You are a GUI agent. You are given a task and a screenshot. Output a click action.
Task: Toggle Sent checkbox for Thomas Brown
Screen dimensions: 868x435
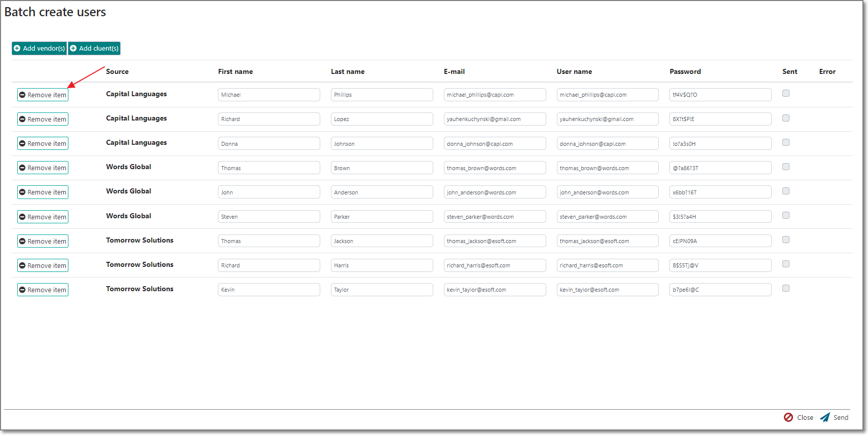point(786,167)
